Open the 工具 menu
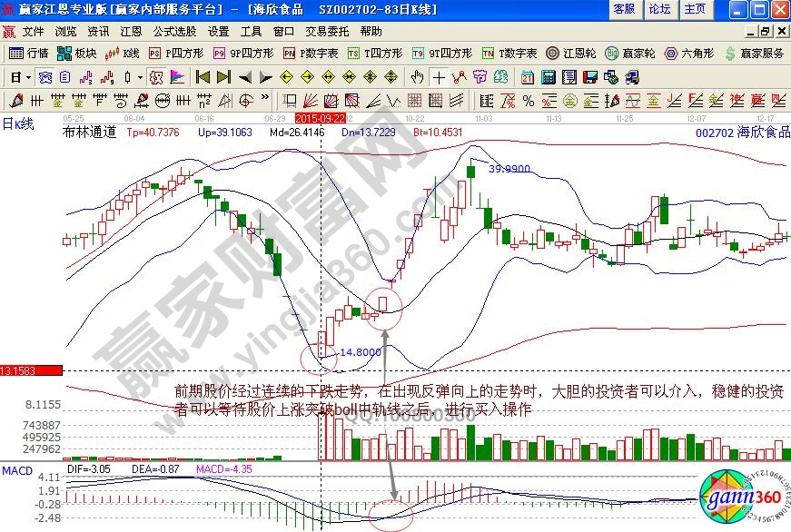 click(x=251, y=31)
